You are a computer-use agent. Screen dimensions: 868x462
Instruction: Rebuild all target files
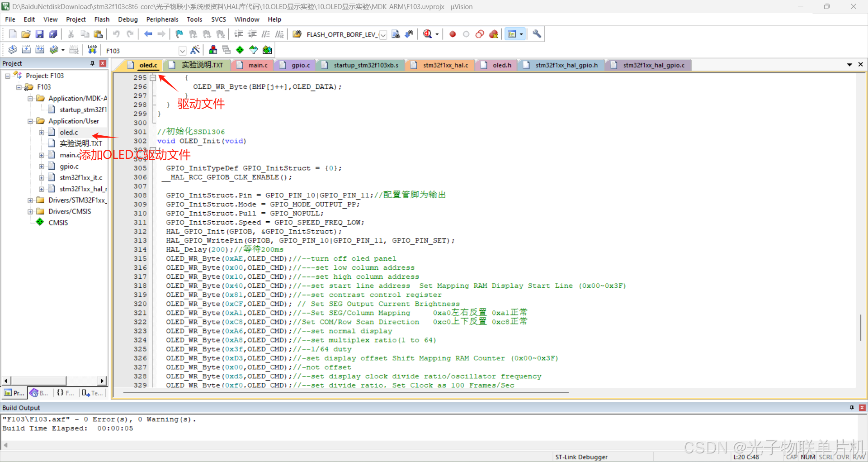pos(40,50)
